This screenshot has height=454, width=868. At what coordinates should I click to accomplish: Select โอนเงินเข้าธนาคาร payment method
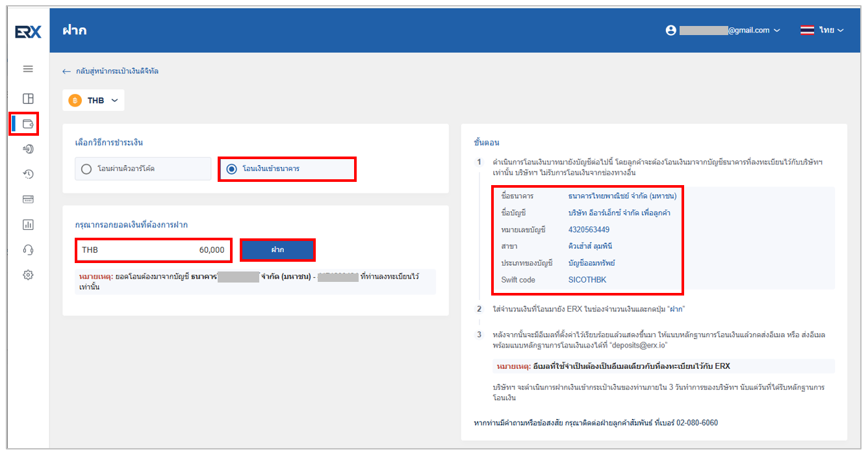[287, 169]
